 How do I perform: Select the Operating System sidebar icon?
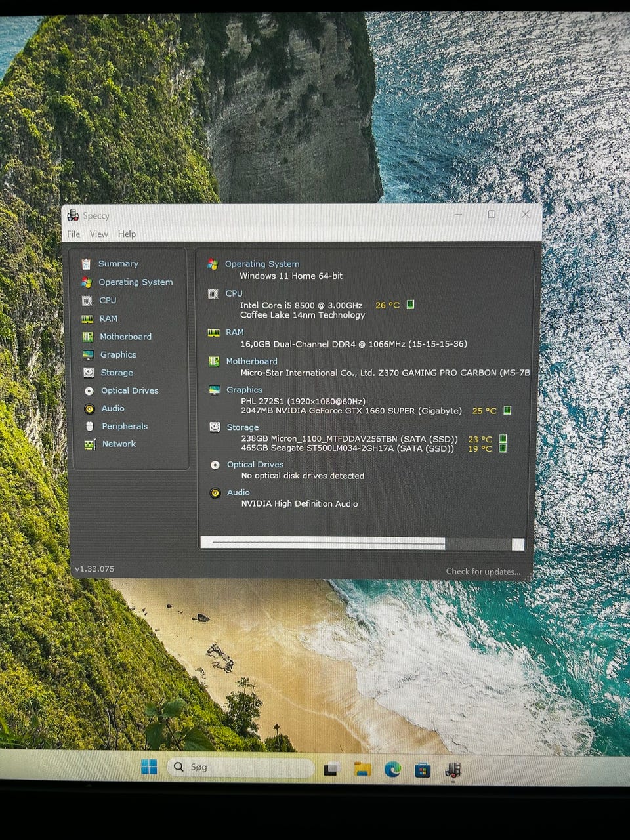point(86,282)
